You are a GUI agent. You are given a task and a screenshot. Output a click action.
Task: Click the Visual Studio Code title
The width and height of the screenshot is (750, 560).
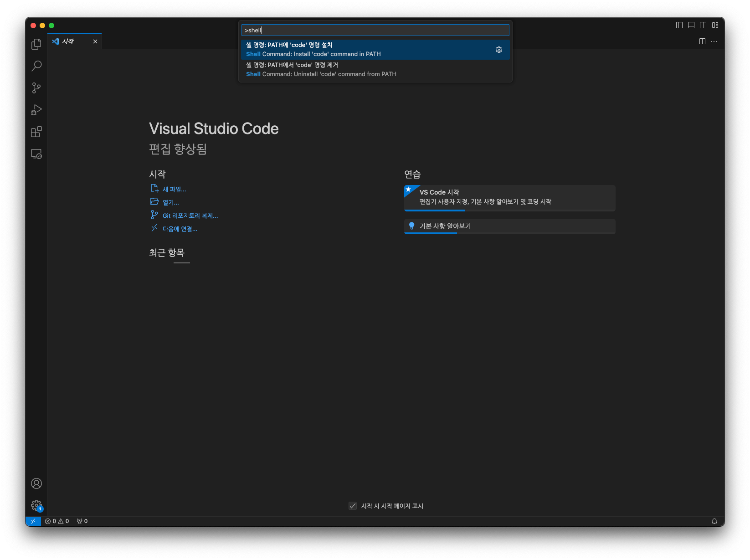tap(214, 129)
